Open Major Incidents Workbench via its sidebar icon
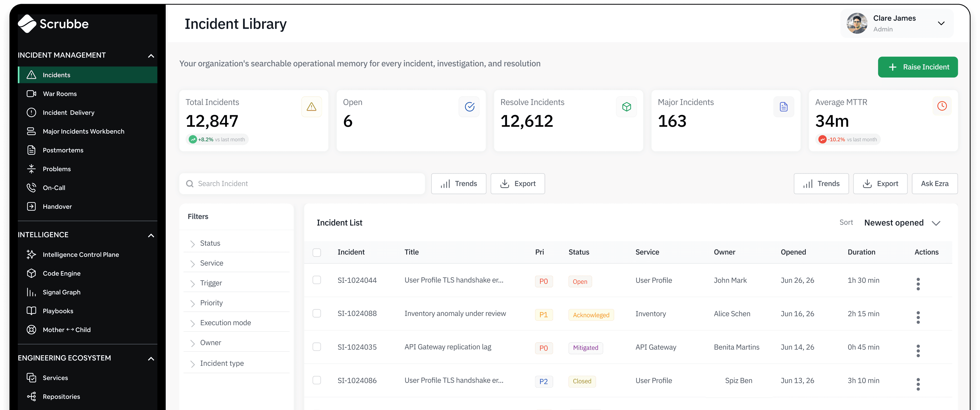The width and height of the screenshot is (980, 410). point(32,131)
